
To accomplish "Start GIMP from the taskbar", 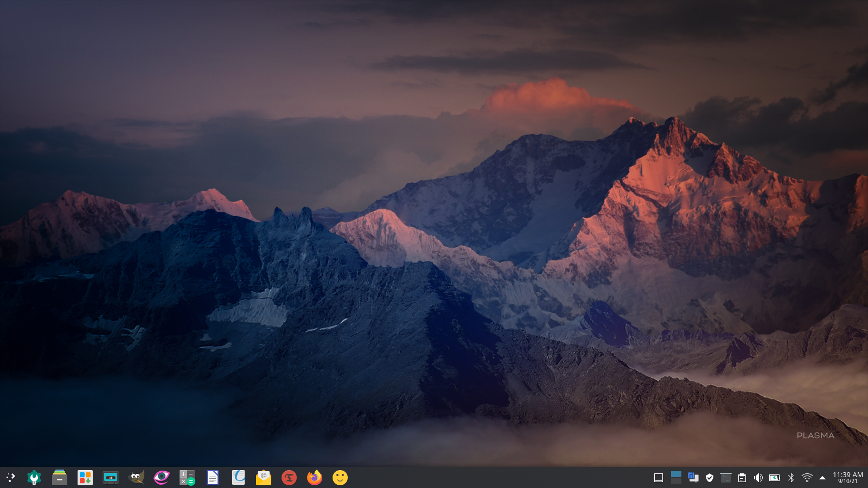I will point(136,478).
